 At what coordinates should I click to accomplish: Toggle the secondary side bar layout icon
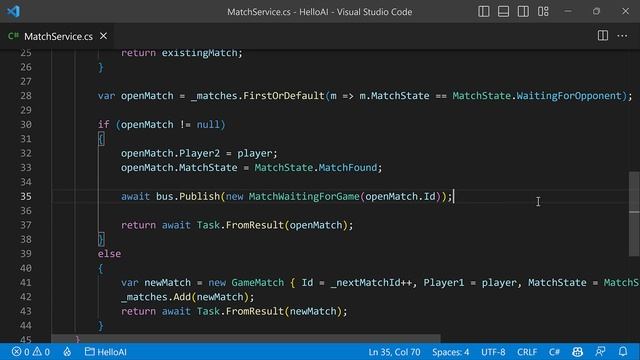[x=523, y=11]
